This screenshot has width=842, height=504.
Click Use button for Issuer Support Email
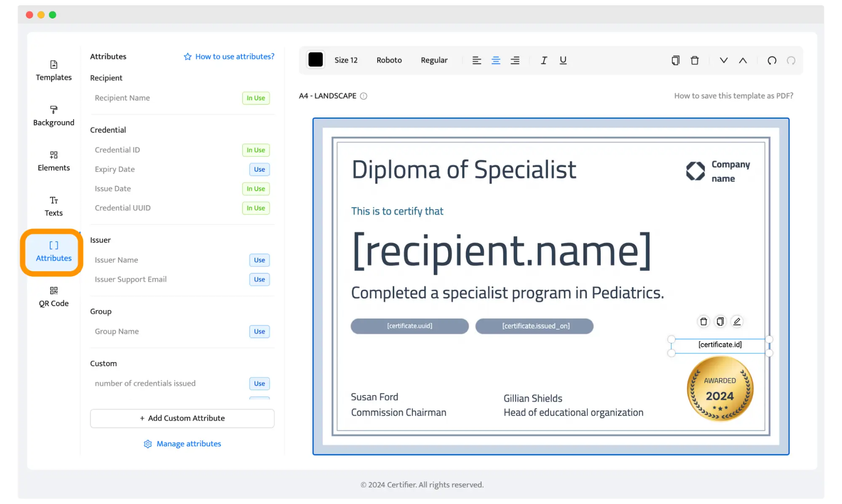coord(259,279)
